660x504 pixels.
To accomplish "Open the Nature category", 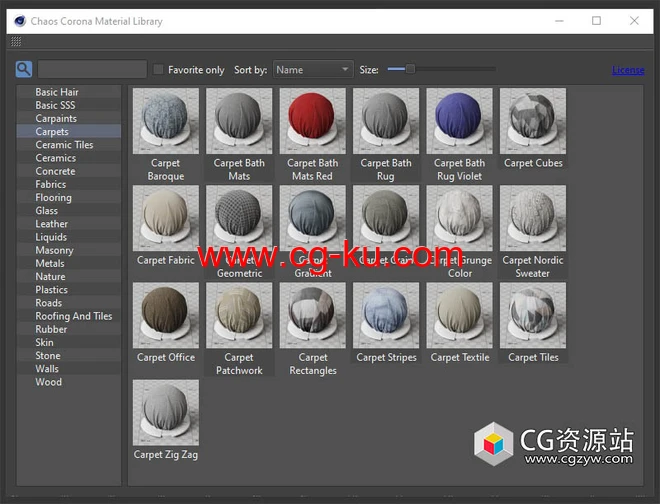I will (x=69, y=277).
